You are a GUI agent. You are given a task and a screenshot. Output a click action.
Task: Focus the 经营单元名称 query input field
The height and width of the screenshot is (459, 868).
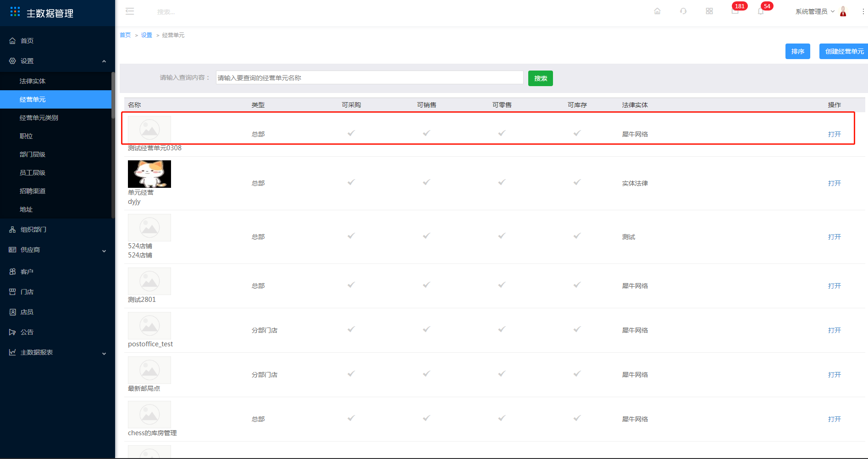(x=370, y=77)
